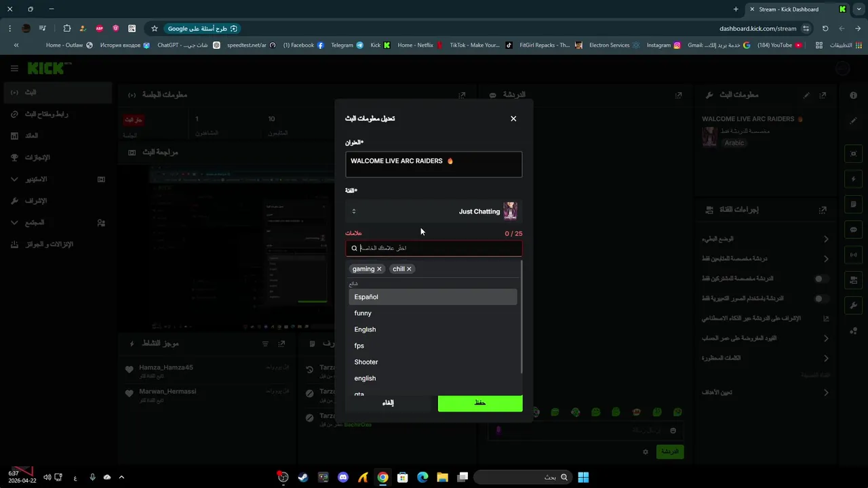Click filter icon in موجز النشاط panel
The width and height of the screenshot is (868, 488).
click(265, 344)
